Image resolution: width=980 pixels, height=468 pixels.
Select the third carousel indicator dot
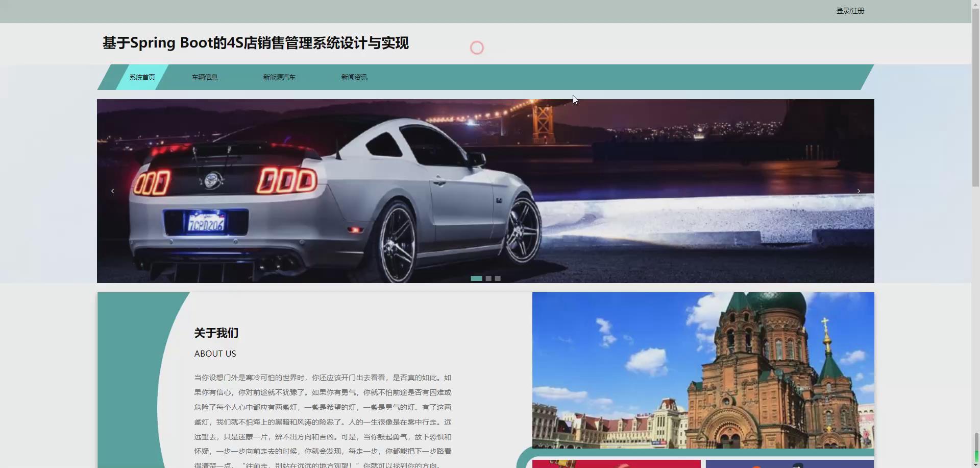(x=498, y=278)
